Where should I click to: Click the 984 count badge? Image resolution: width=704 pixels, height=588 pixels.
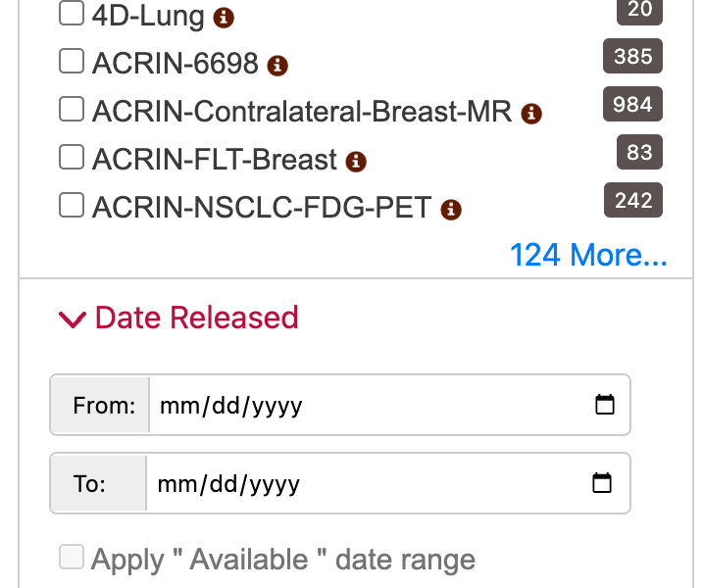point(632,104)
